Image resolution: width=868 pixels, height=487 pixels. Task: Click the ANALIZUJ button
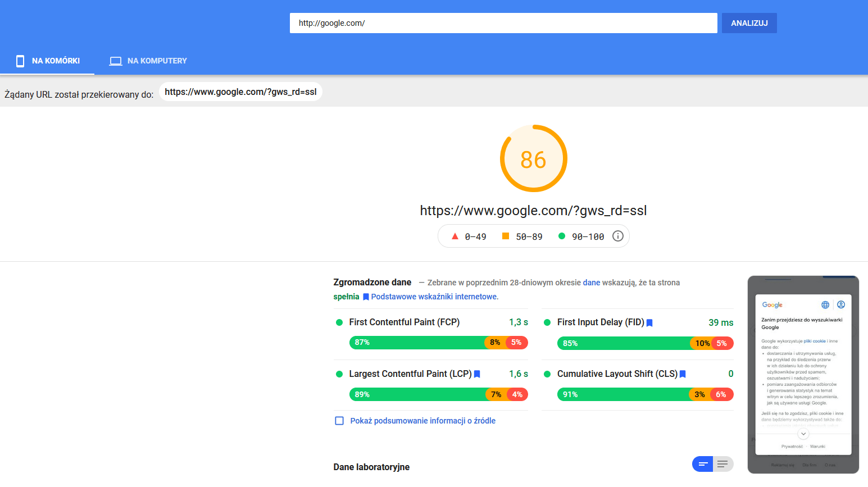coord(749,23)
